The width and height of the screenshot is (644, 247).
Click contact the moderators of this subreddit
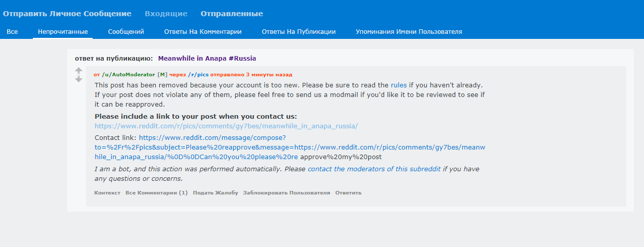point(374,169)
